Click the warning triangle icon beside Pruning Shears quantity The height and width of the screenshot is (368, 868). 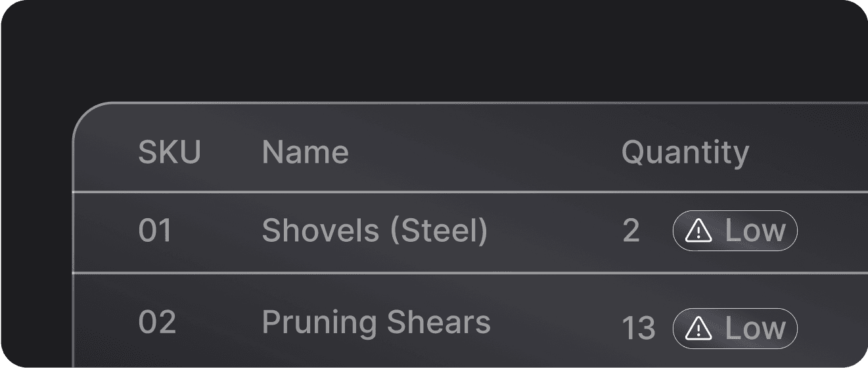[698, 328]
